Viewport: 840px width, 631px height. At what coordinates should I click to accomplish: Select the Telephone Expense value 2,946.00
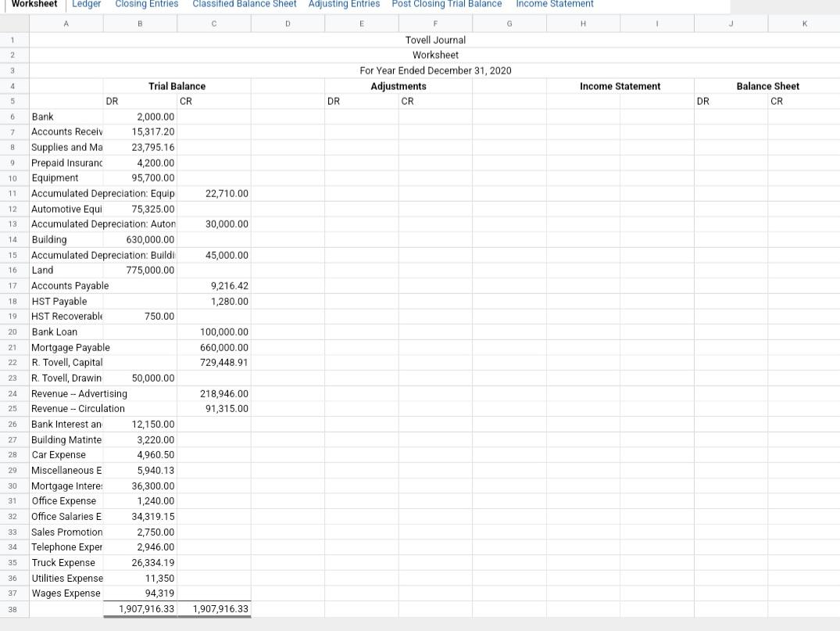tap(141, 547)
